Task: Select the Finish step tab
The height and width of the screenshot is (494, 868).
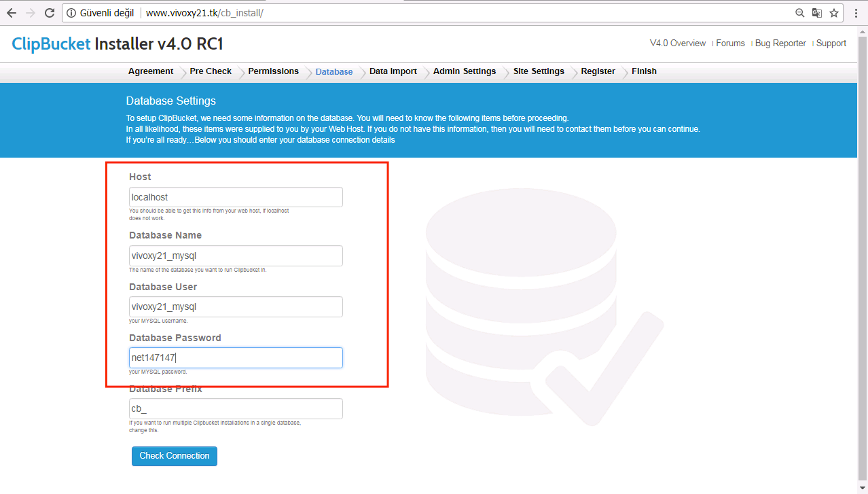Action: coord(644,71)
